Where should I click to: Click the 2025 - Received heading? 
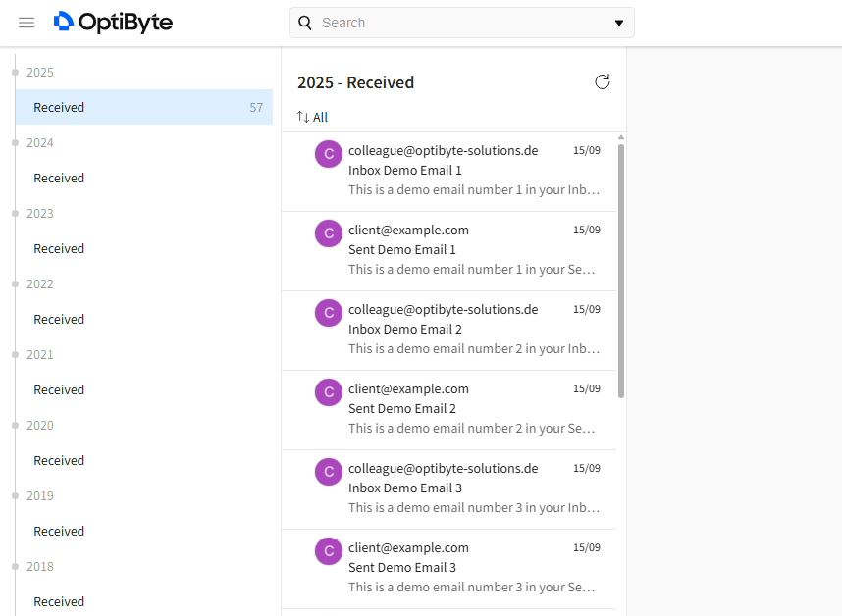355,82
